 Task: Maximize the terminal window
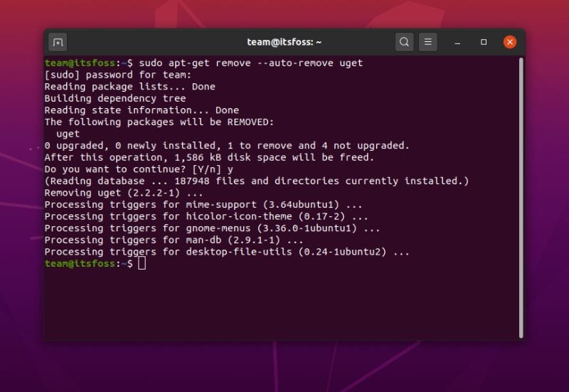coord(484,42)
